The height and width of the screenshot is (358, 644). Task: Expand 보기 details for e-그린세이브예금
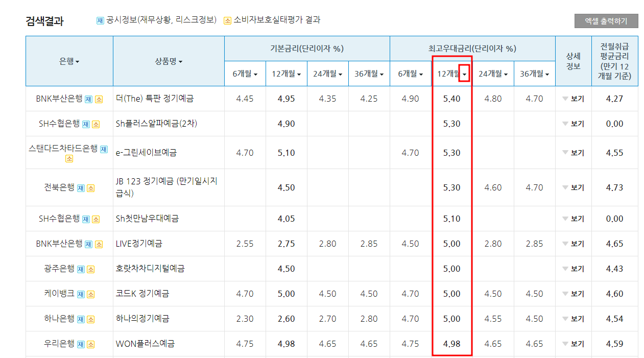tap(573, 153)
